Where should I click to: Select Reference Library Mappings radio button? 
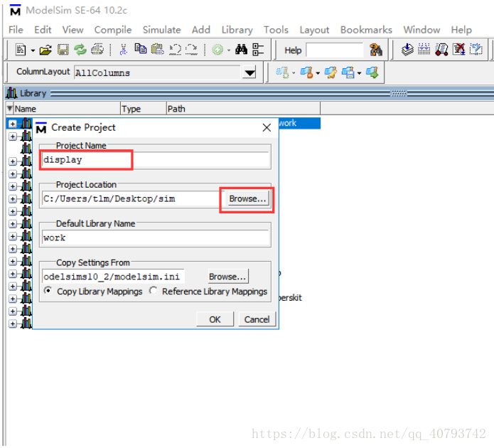tap(154, 290)
